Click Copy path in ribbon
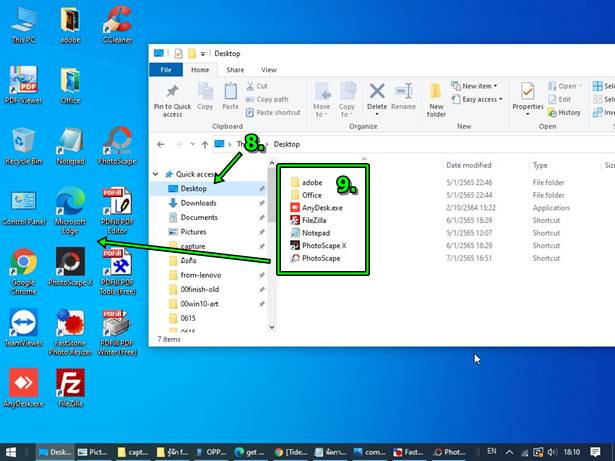 [267, 99]
